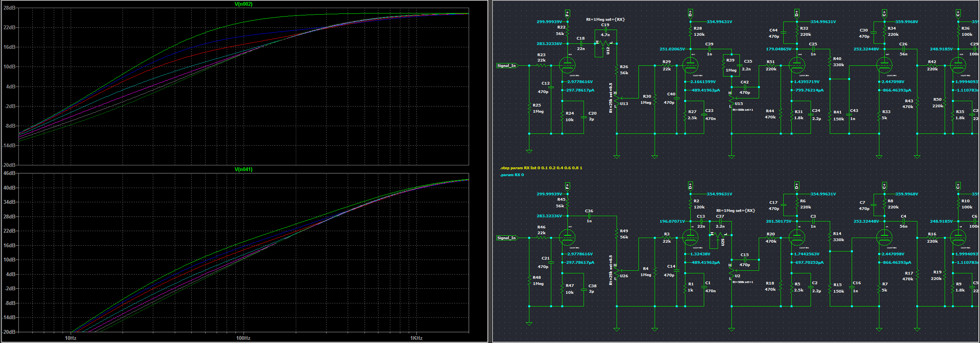
Task: Click the 46dB axis label on lower plot
Action: (x=9, y=173)
